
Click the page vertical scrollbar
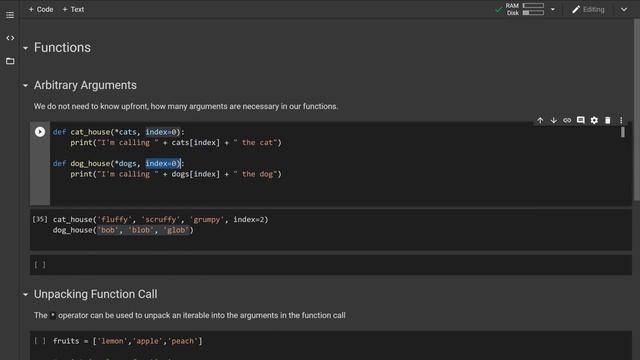coord(636,110)
